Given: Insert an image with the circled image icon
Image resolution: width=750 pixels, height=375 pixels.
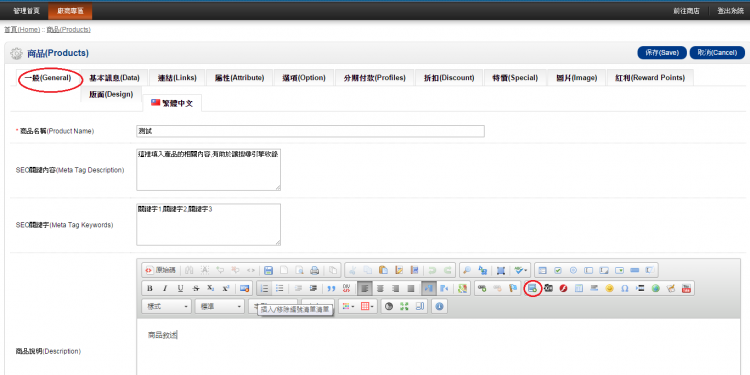Looking at the screenshot, I should (532, 288).
